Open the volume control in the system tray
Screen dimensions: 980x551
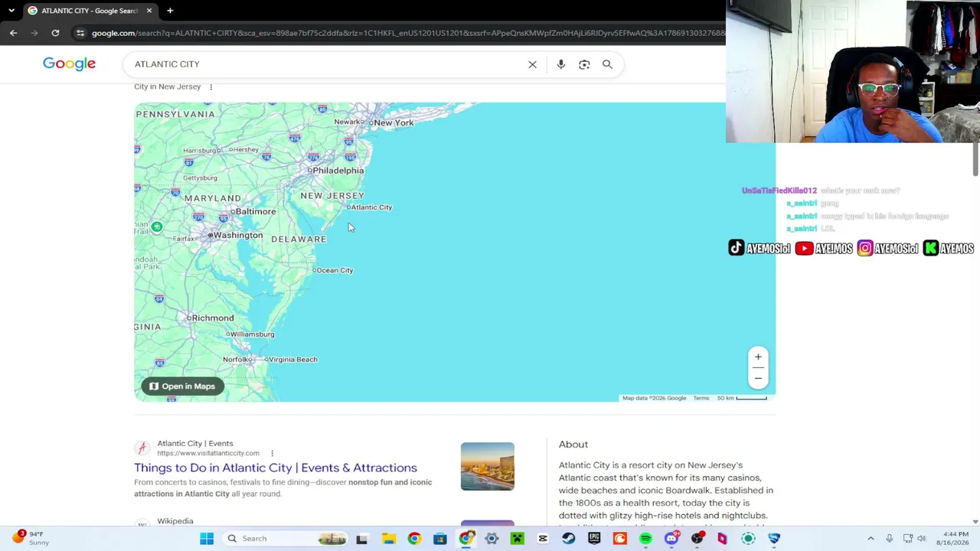click(x=922, y=538)
